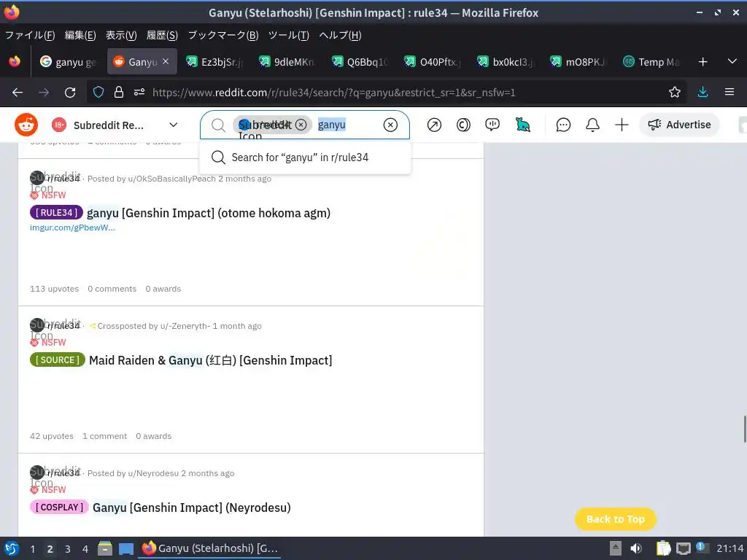Click the Firefox back arrow
The image size is (747, 560).
coord(18,93)
